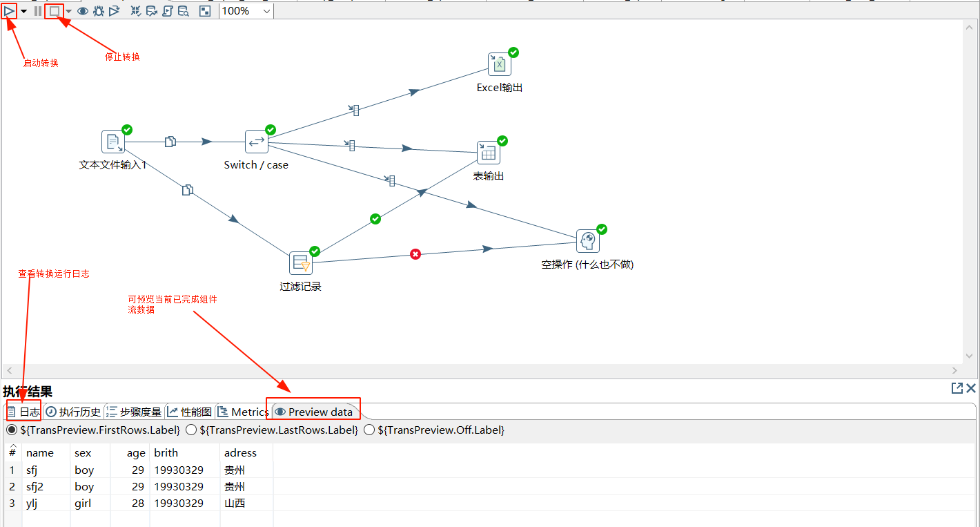Open the 100% zoom level combo box

click(x=246, y=11)
